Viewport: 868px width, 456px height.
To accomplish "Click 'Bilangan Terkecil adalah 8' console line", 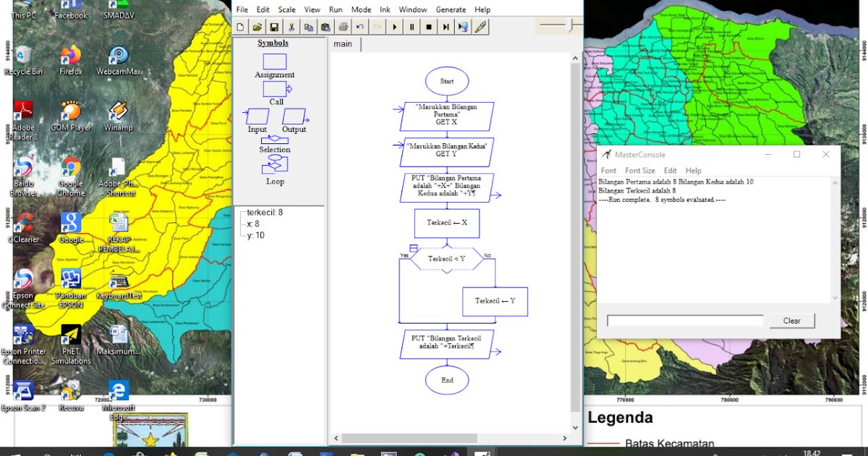I will [x=637, y=190].
